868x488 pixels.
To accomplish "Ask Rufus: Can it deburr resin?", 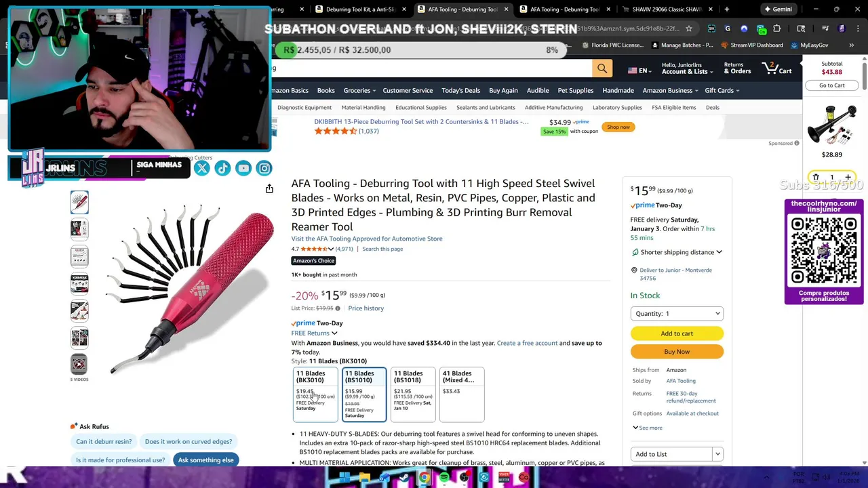I will [x=104, y=441].
